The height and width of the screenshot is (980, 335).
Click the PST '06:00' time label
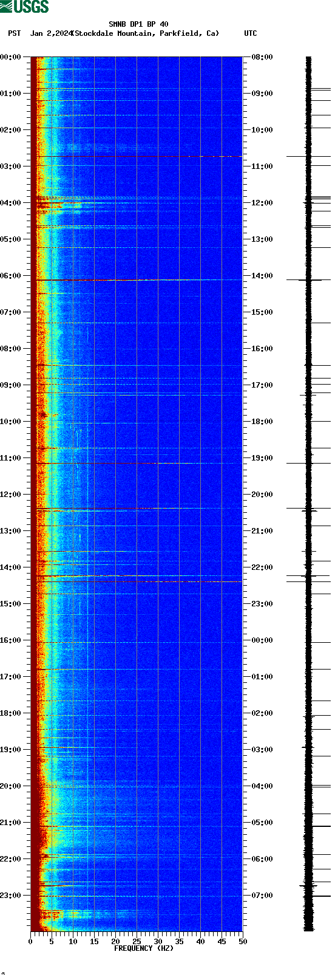[x=11, y=276]
